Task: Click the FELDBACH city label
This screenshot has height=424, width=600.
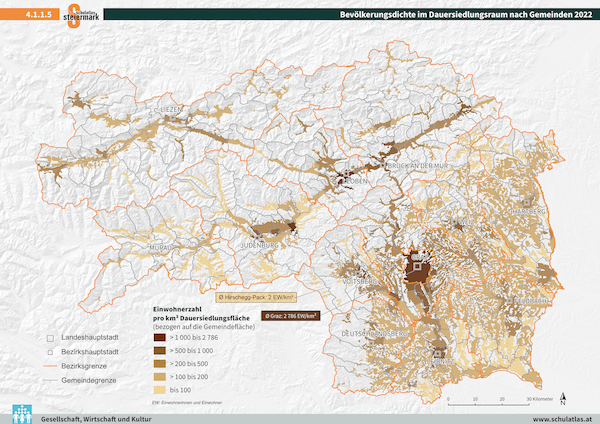Action: [530, 302]
